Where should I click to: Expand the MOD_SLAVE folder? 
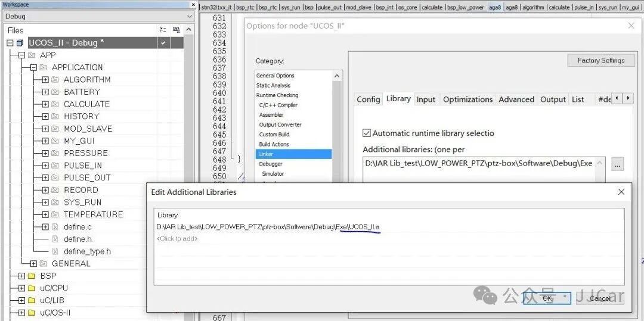45,129
